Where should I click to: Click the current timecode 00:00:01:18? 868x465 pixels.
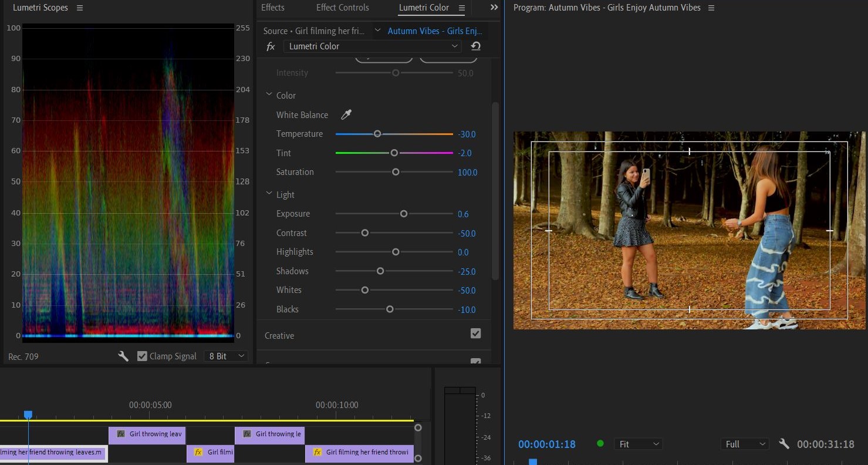point(547,444)
